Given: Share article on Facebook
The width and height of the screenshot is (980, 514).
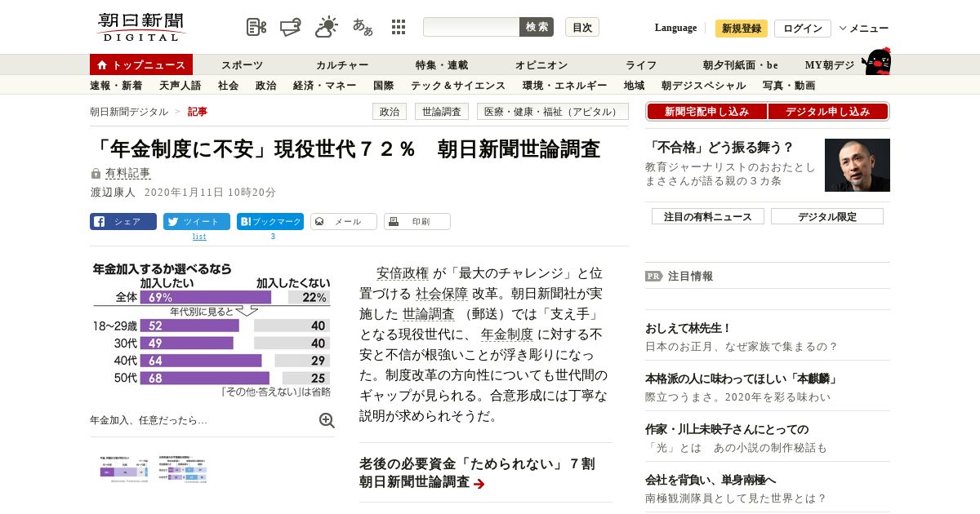Looking at the screenshot, I should pos(123,221).
